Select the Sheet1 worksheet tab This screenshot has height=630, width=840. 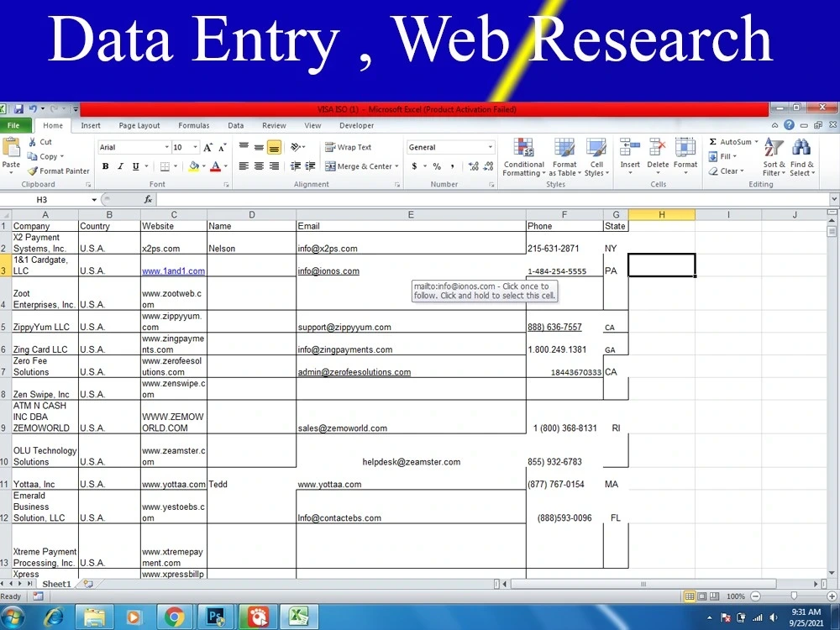56,584
